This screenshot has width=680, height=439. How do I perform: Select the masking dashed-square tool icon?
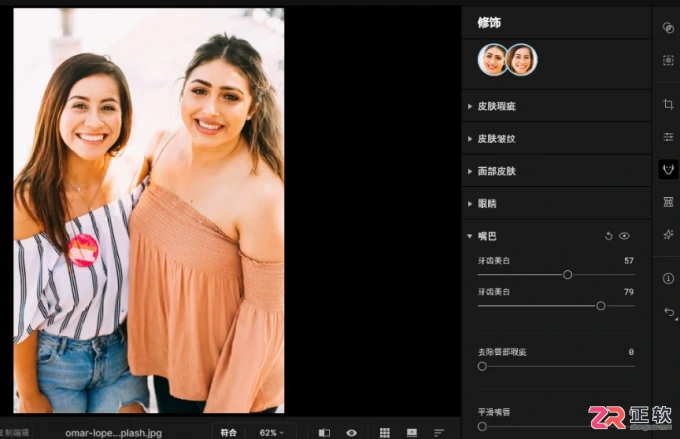click(668, 60)
